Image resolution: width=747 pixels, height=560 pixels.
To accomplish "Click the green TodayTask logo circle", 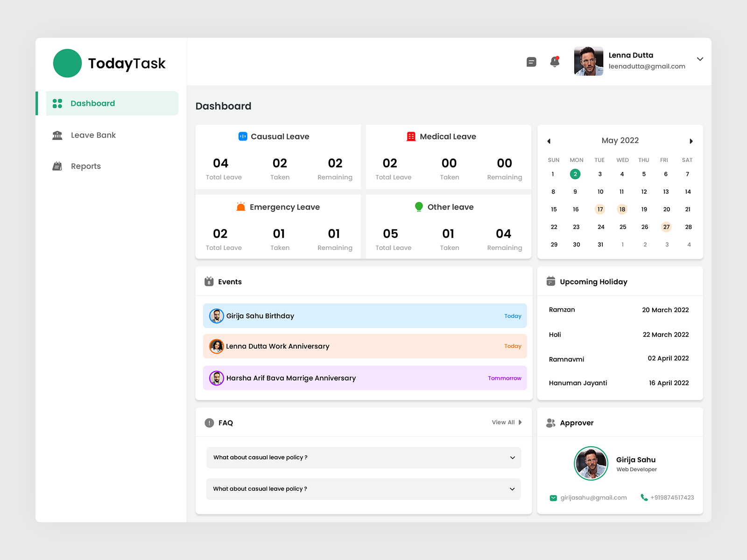I will 67,63.
